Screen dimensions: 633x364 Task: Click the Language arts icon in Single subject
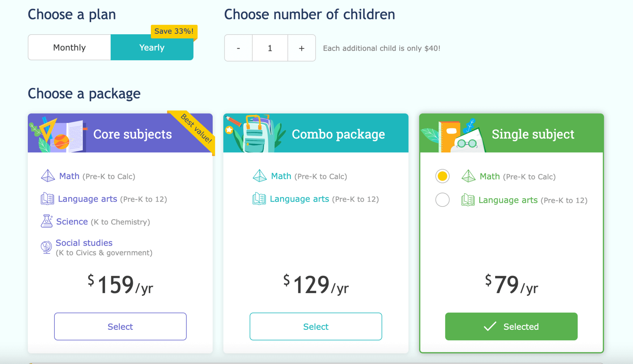[468, 200]
